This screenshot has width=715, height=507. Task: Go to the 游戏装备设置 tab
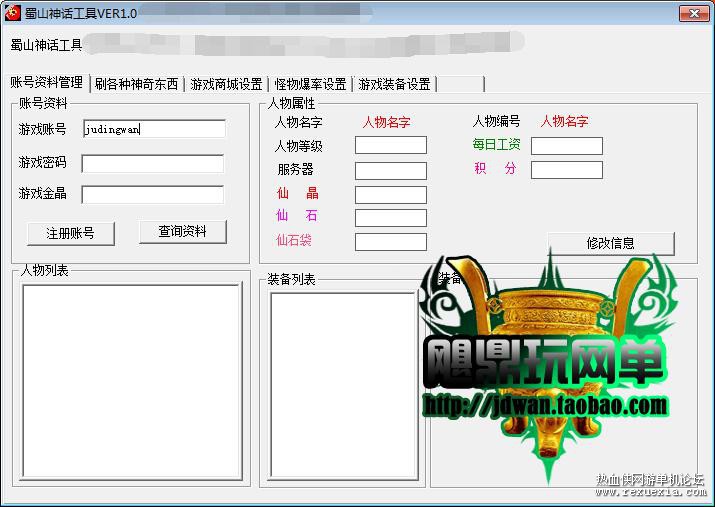pyautogui.click(x=394, y=84)
